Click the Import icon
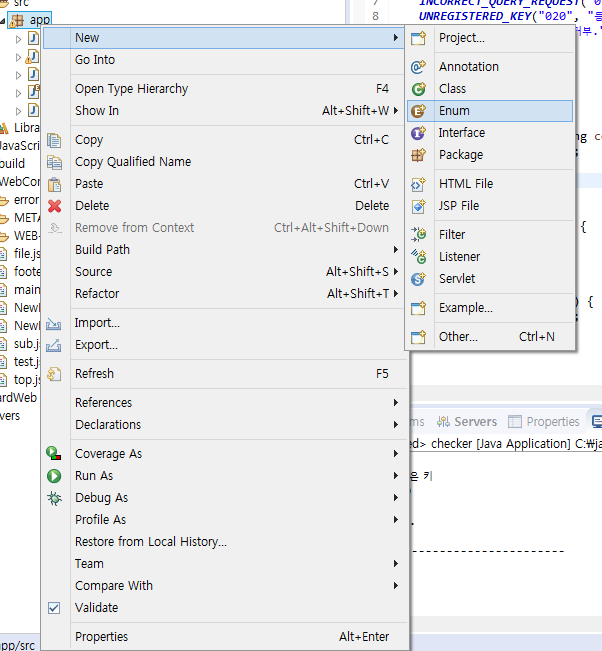The image size is (602, 651). coord(54,323)
